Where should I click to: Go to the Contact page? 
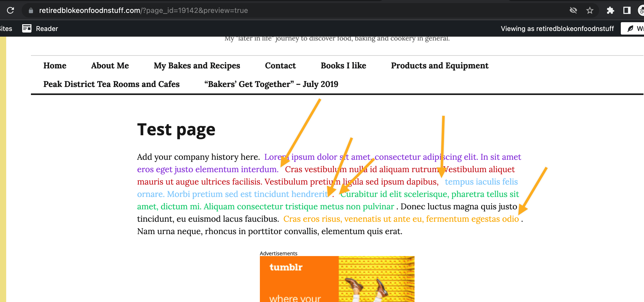click(280, 66)
